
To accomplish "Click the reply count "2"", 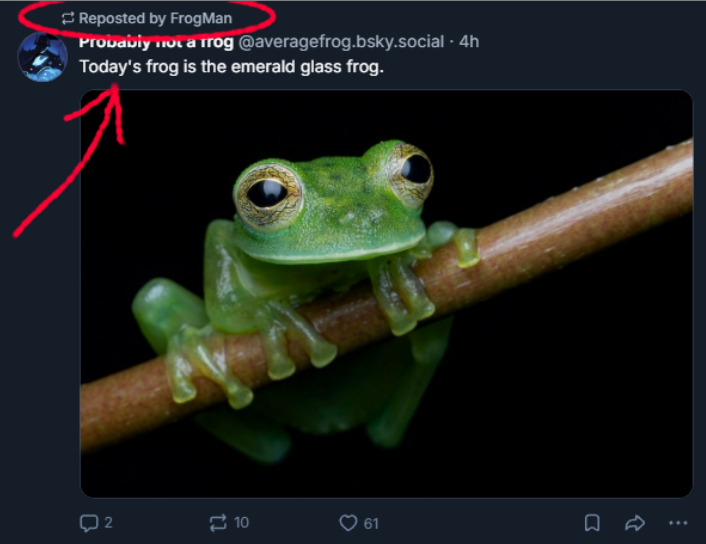I will 108,522.
